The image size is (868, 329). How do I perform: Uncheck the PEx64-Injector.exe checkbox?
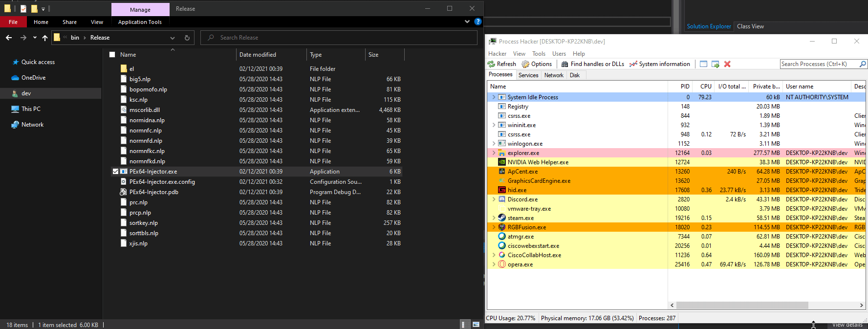click(115, 172)
